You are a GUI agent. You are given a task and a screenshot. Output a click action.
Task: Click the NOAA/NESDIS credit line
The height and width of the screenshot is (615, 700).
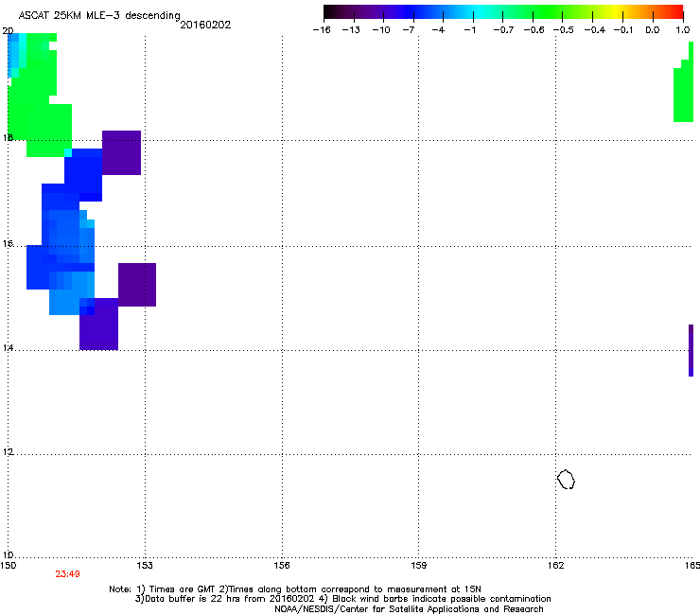pyautogui.click(x=409, y=609)
